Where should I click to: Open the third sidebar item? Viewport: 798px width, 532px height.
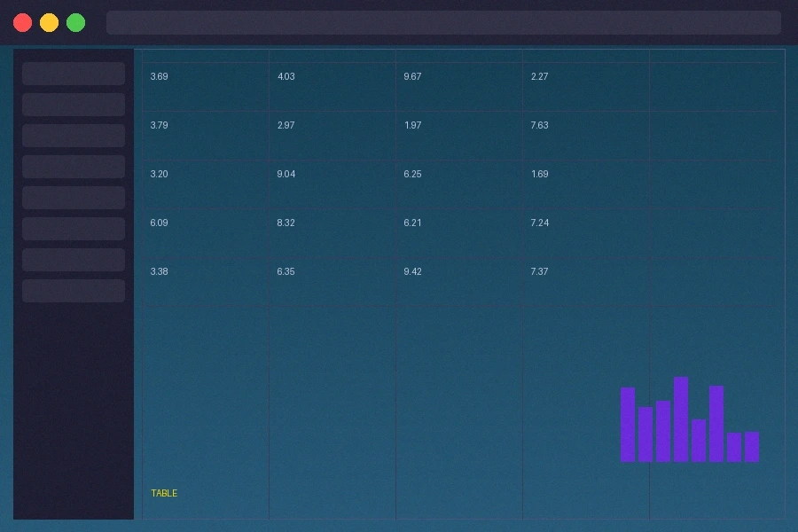coord(74,136)
